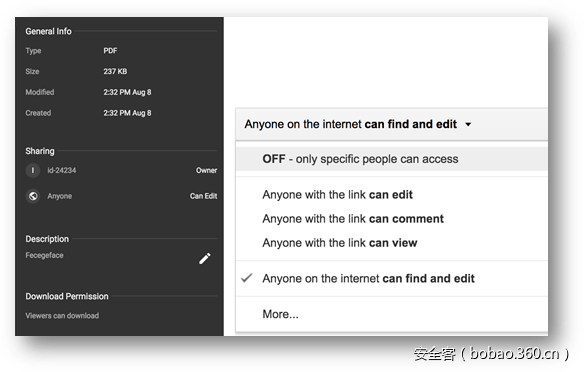Click the Id-24234 user entry
This screenshot has height=372, width=584.
click(x=61, y=171)
